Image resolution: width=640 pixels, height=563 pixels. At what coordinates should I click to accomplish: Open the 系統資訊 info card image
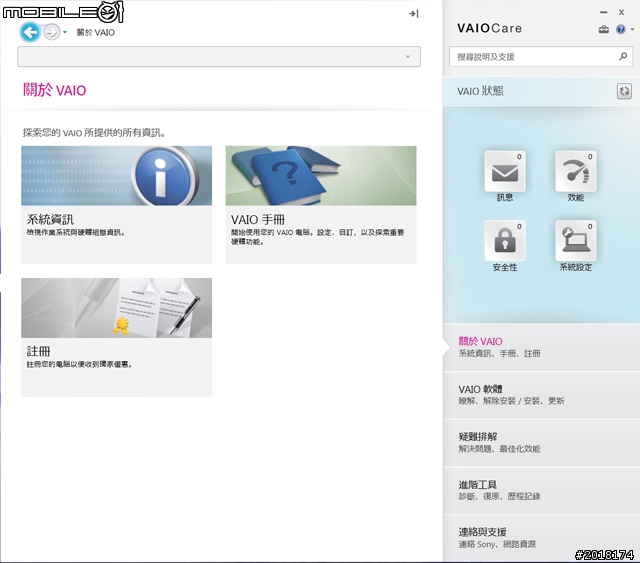[x=117, y=176]
